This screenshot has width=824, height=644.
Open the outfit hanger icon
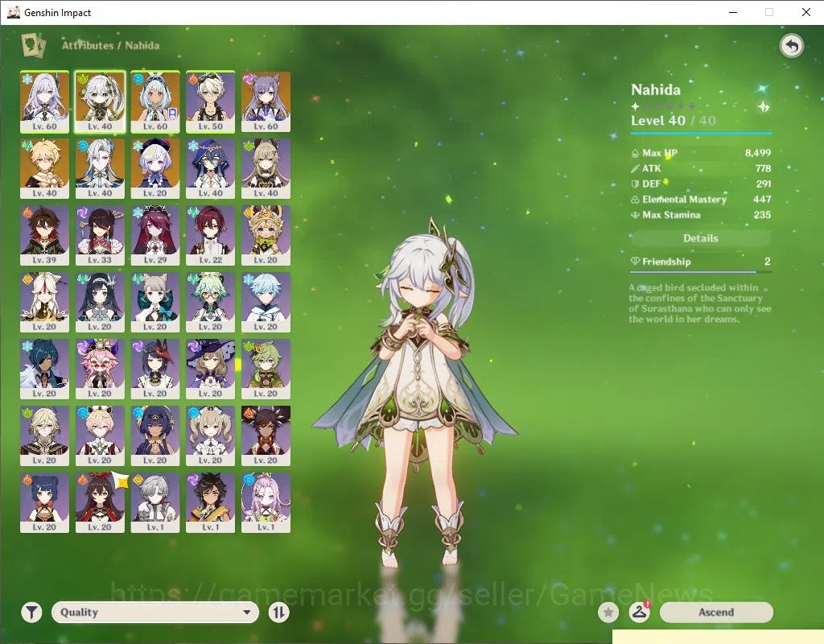(x=639, y=613)
